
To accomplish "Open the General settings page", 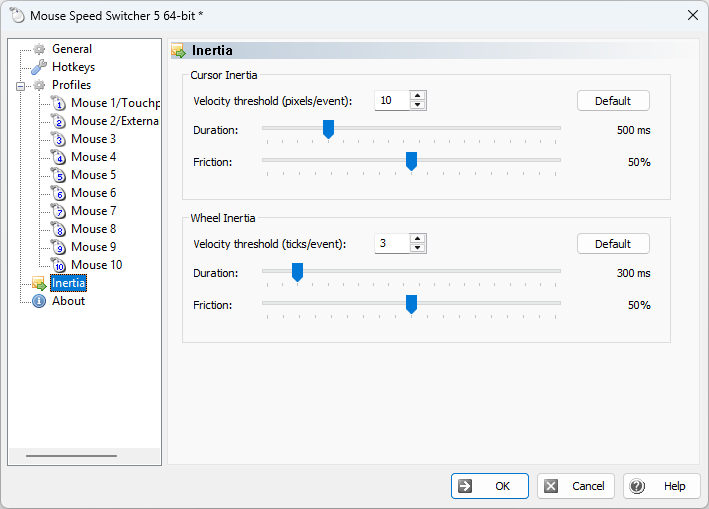I will tap(72, 49).
